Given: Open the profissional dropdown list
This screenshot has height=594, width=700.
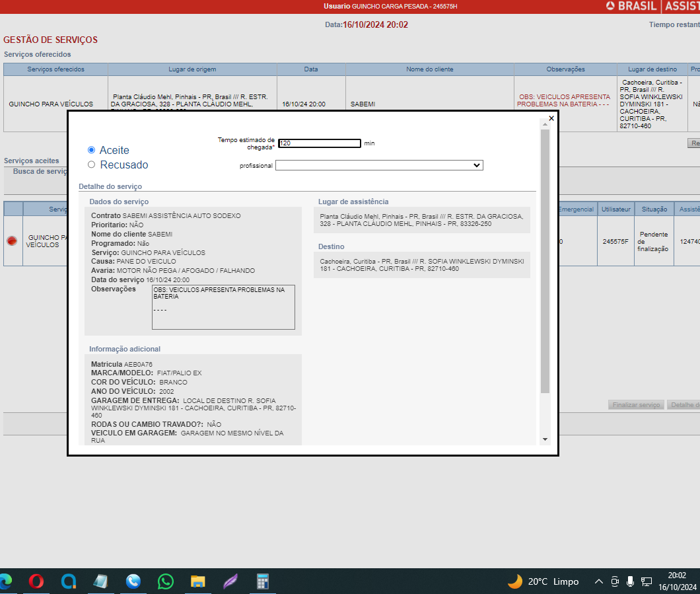Looking at the screenshot, I should point(379,165).
